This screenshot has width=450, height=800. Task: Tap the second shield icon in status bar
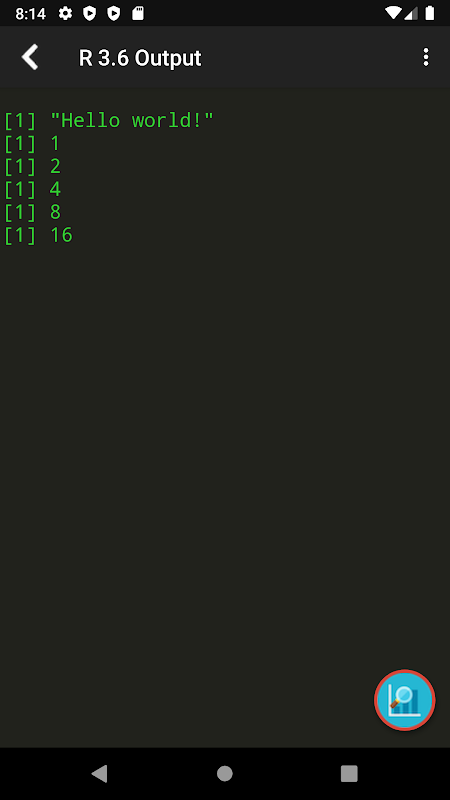[113, 13]
